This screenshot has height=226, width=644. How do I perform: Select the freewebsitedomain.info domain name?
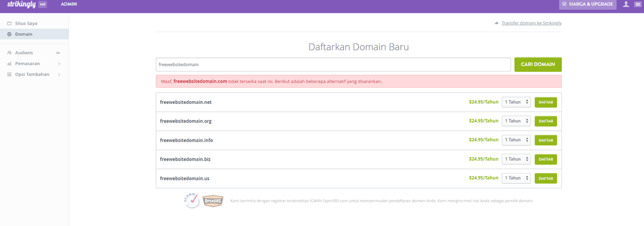[x=186, y=140]
